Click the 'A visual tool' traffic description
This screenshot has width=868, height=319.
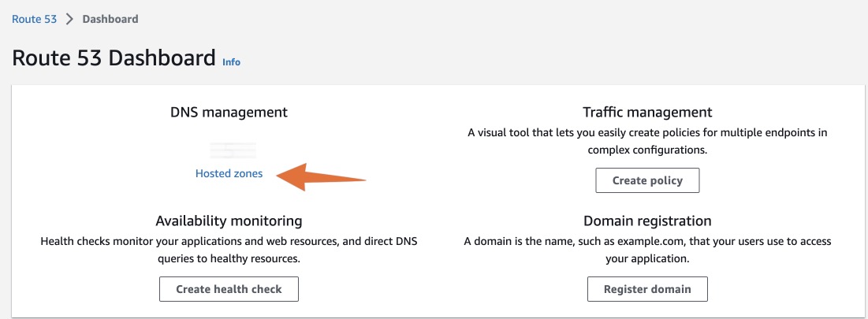tap(647, 141)
